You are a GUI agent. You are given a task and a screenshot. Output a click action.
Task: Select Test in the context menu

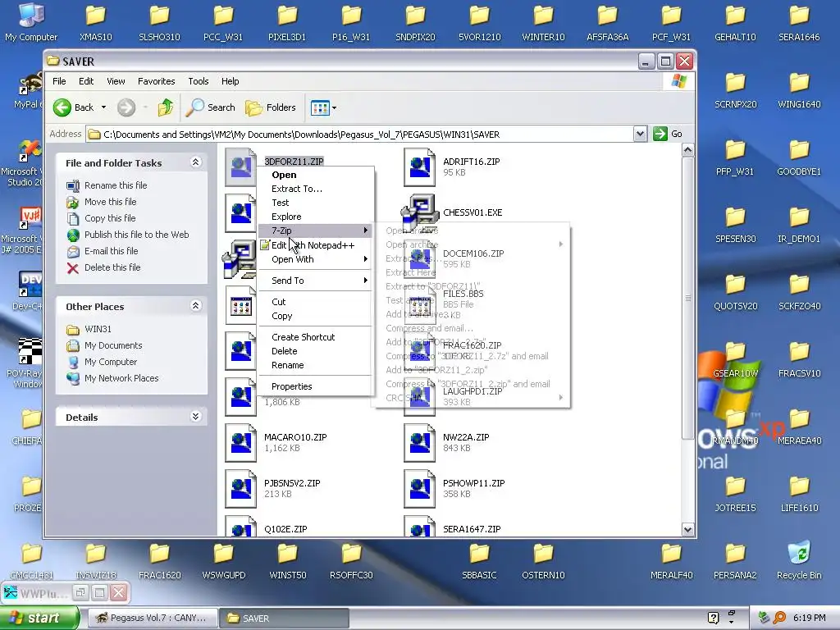(315, 203)
